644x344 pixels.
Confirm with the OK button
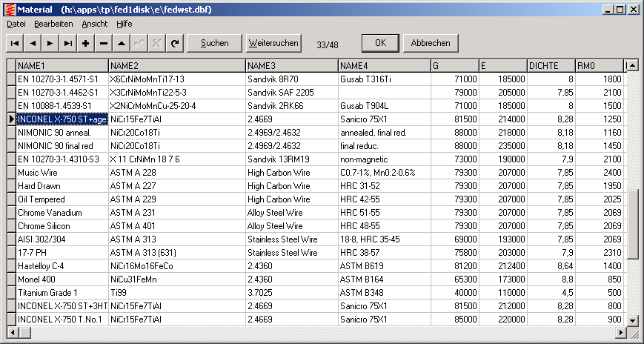click(380, 43)
